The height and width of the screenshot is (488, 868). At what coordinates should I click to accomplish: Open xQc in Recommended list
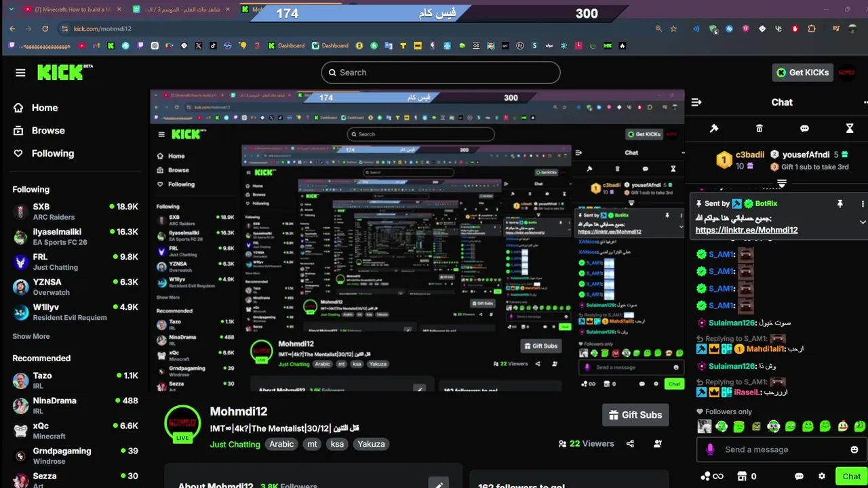click(75, 430)
